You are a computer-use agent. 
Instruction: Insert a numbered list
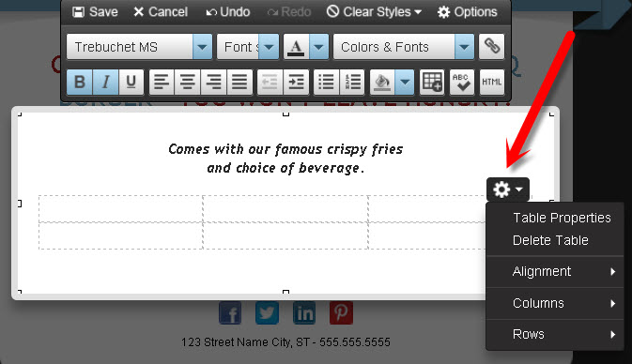352,83
